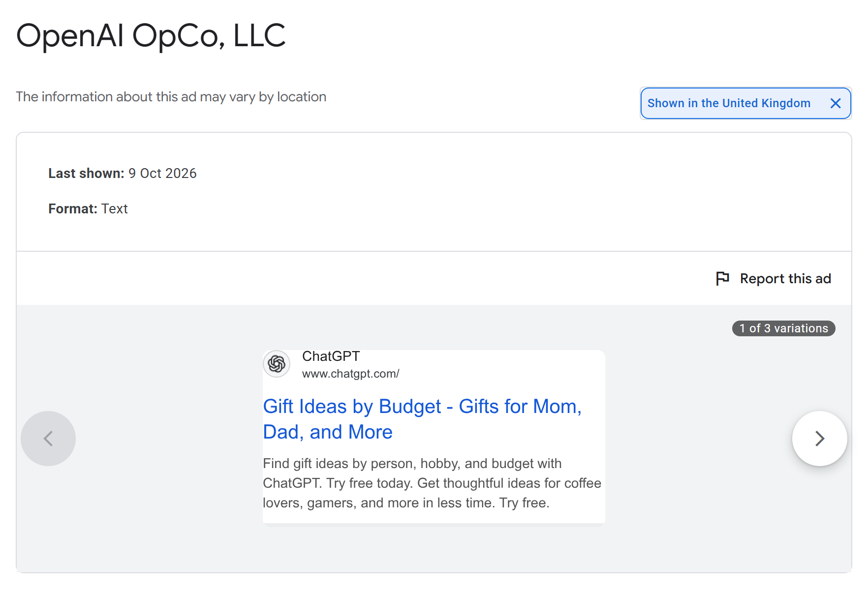Click the ChatGPT logo icon
Viewport: 868px width, 589px height.
pyautogui.click(x=277, y=364)
